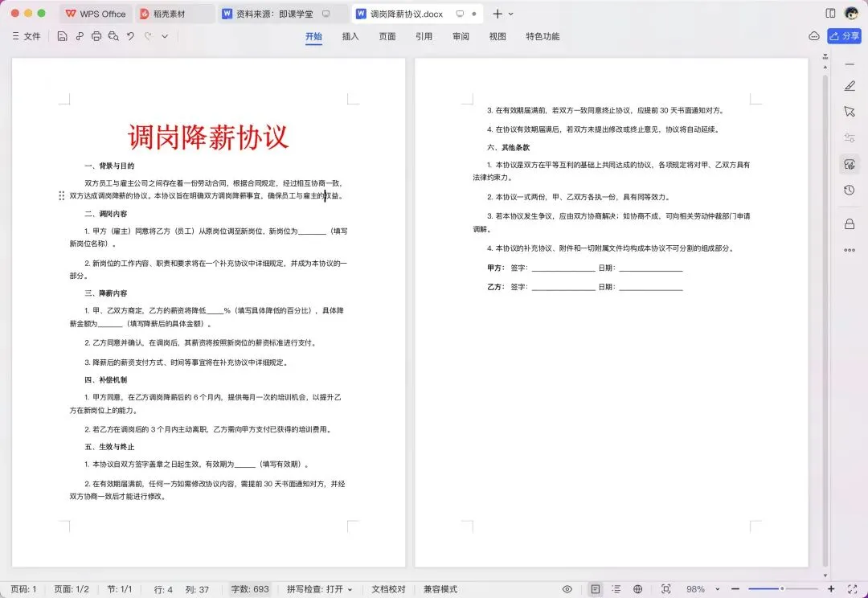Screen dimensions: 868x598
Task: Switch to WPS Office home tab
Action: point(96,14)
